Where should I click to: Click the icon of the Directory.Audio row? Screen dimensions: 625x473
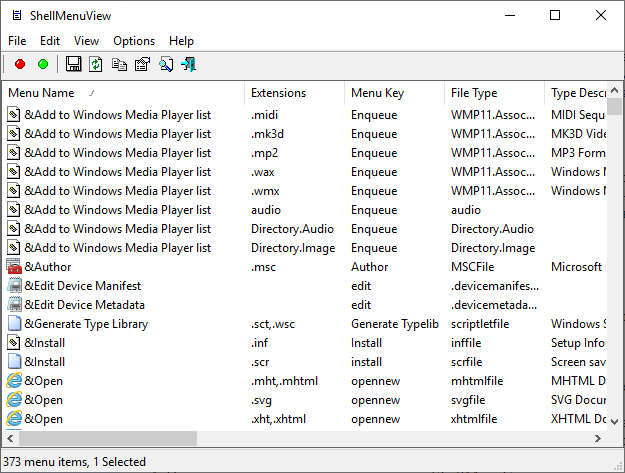(x=14, y=229)
